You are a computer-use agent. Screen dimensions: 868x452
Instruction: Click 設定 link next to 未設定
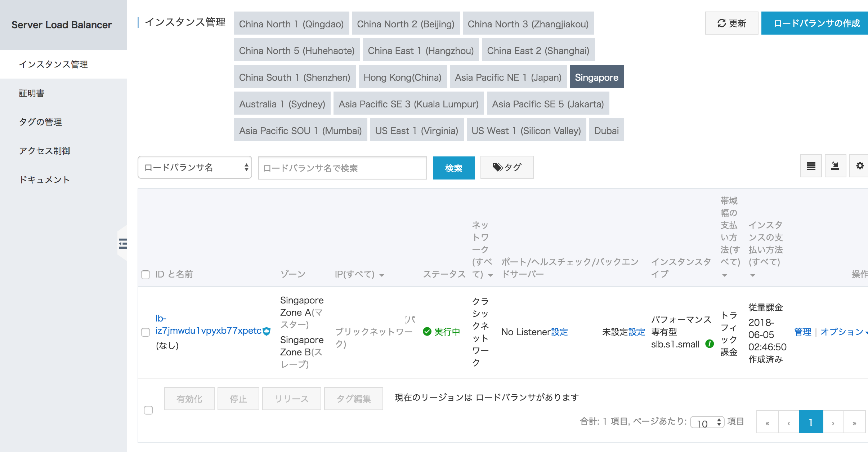pyautogui.click(x=636, y=332)
